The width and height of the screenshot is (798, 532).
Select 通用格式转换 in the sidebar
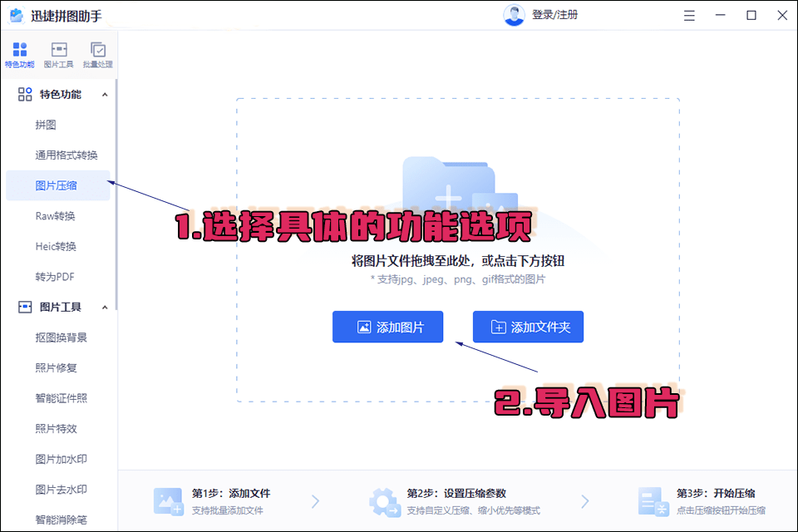(59, 155)
